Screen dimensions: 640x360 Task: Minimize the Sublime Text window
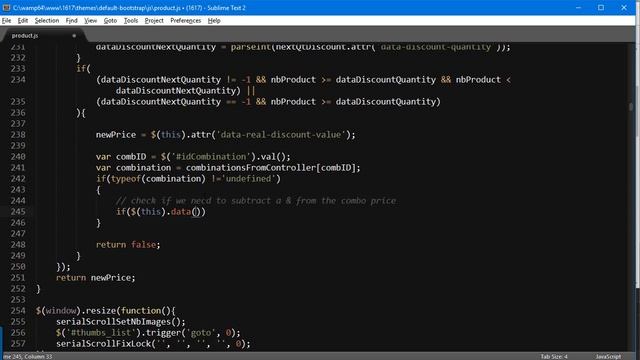click(x=578, y=7)
